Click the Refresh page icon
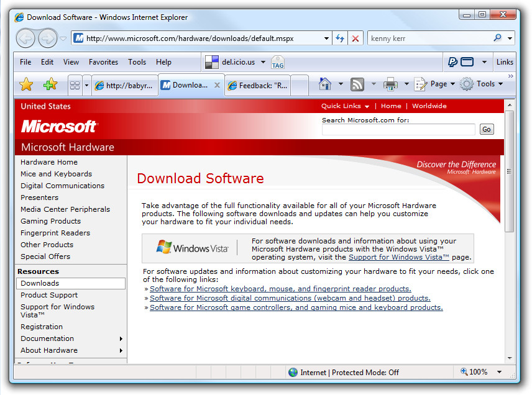This screenshot has height=395, width=532. (x=340, y=39)
